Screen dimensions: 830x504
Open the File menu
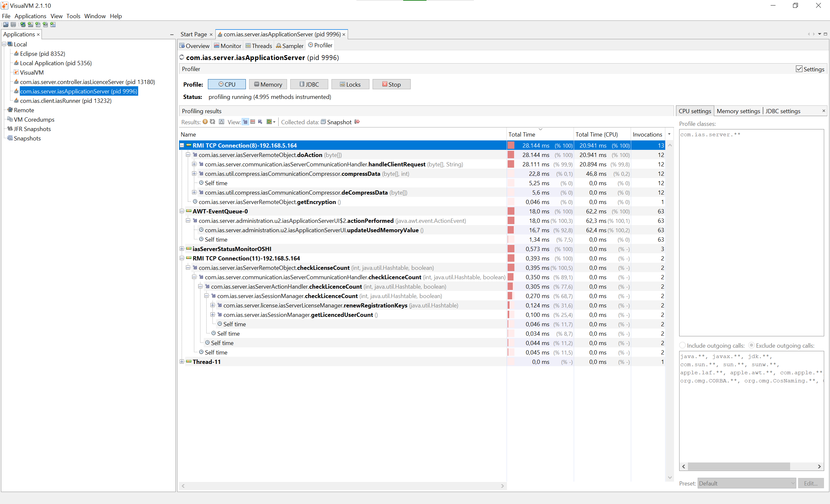pyautogui.click(x=6, y=16)
